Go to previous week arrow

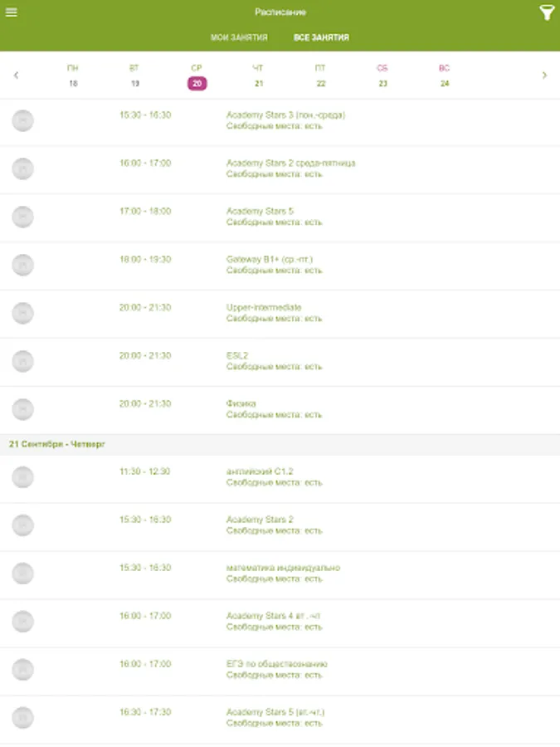tap(16, 76)
